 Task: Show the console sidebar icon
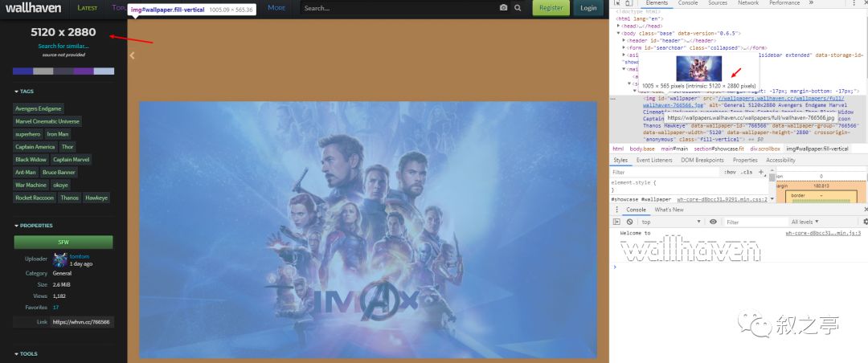click(x=616, y=222)
